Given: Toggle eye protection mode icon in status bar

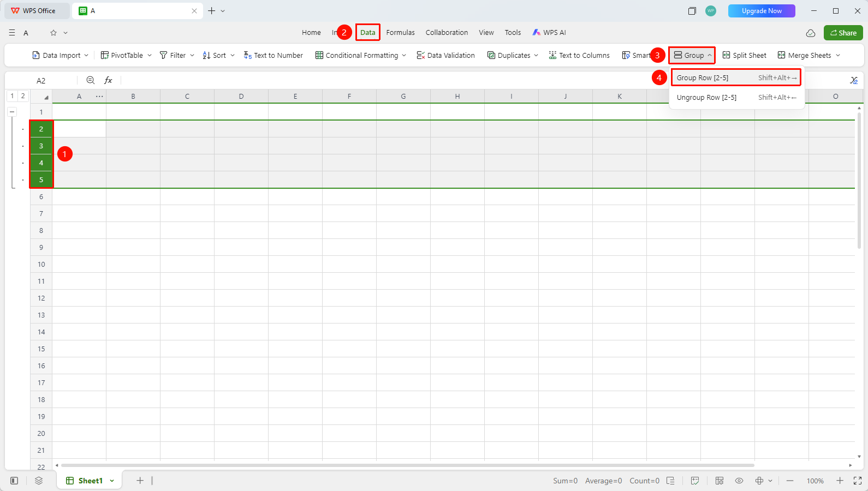Looking at the screenshot, I should pos(739,481).
